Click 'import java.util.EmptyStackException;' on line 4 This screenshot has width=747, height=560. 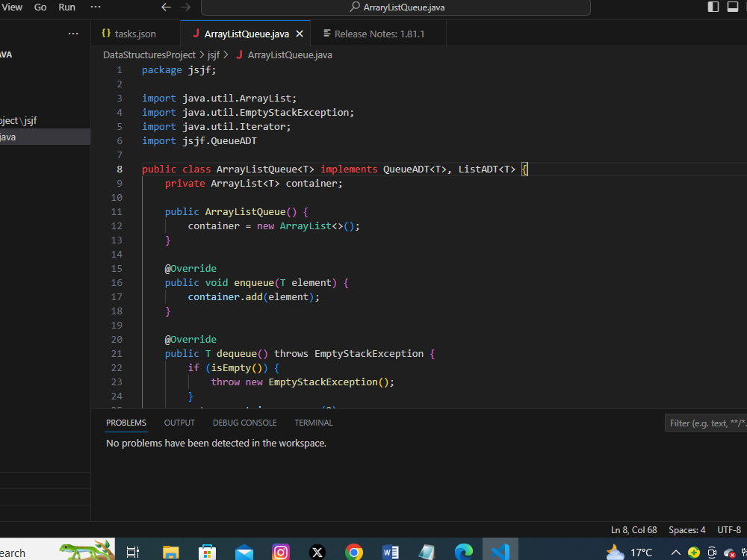point(248,113)
